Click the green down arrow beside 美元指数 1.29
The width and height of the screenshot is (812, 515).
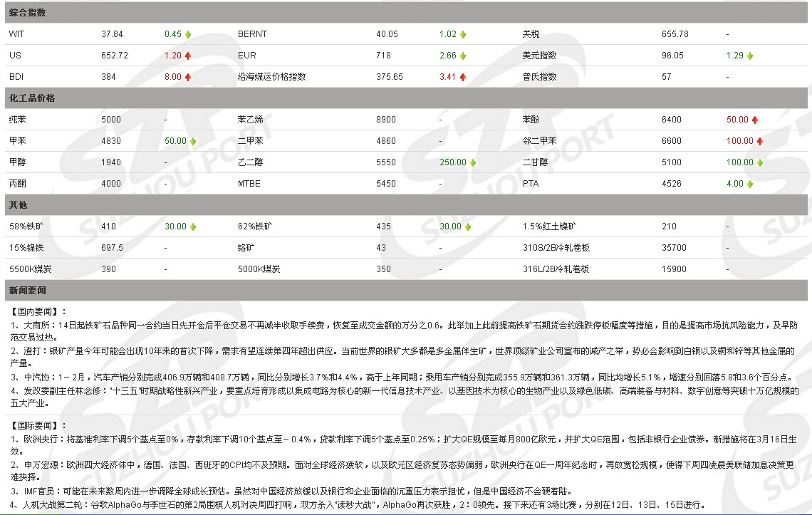click(x=750, y=56)
